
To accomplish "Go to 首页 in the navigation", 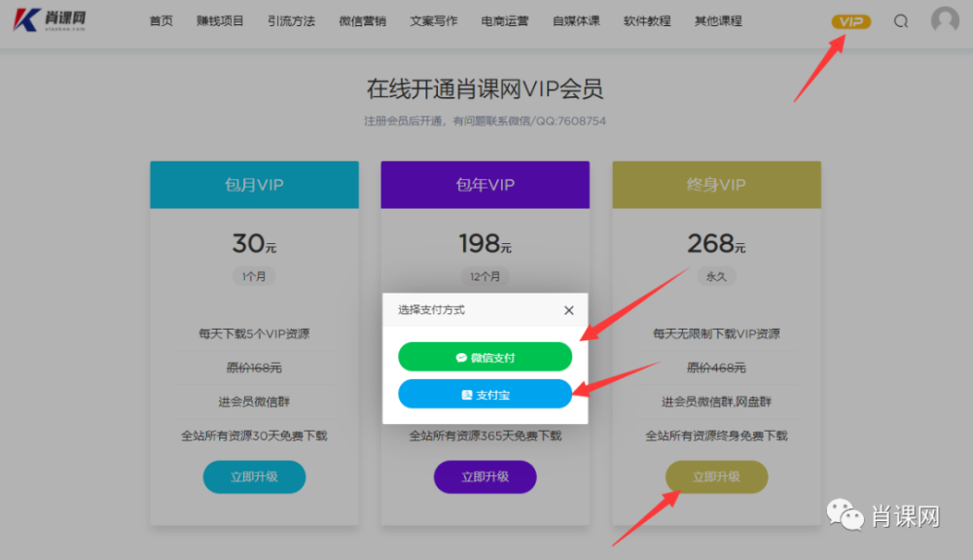I will click(162, 21).
